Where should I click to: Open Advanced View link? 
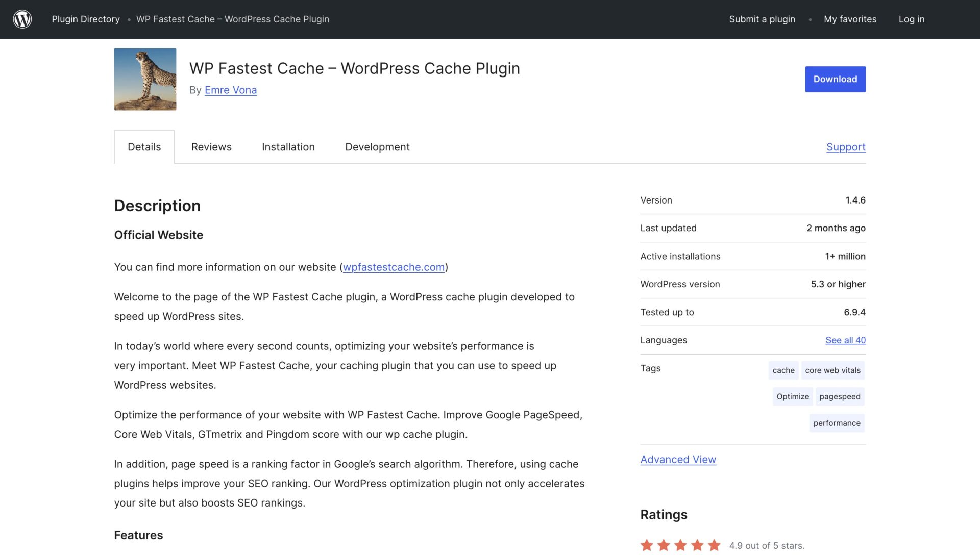678,460
